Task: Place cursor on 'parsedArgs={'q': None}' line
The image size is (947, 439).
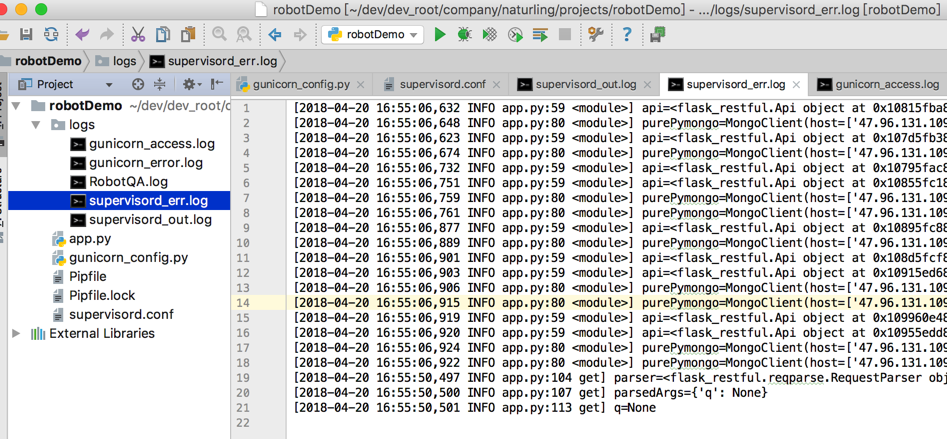Action: 531,393
